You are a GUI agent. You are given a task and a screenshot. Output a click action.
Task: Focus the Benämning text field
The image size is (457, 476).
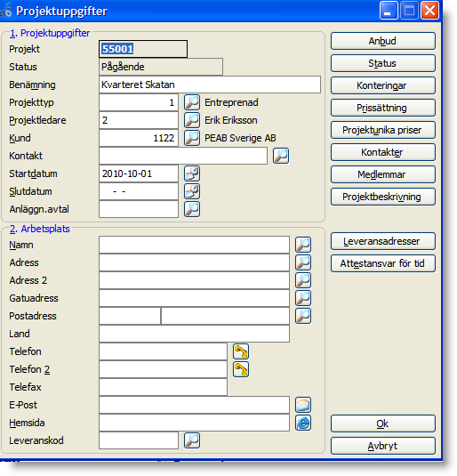pos(210,85)
